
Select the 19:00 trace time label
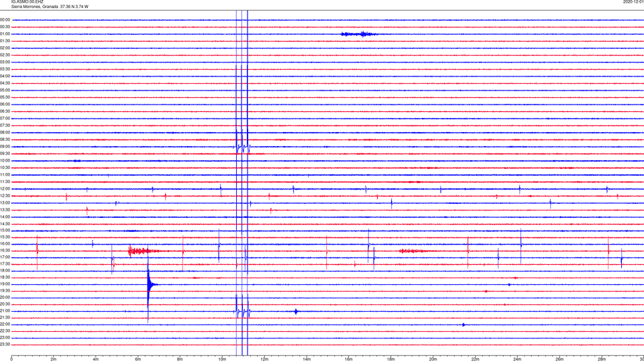coord(5,284)
